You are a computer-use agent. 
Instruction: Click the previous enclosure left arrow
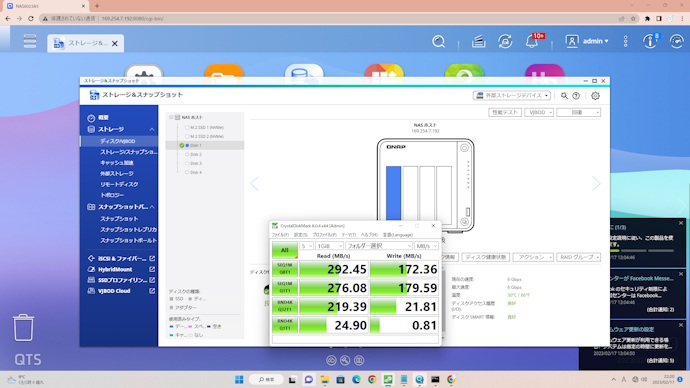point(254,183)
